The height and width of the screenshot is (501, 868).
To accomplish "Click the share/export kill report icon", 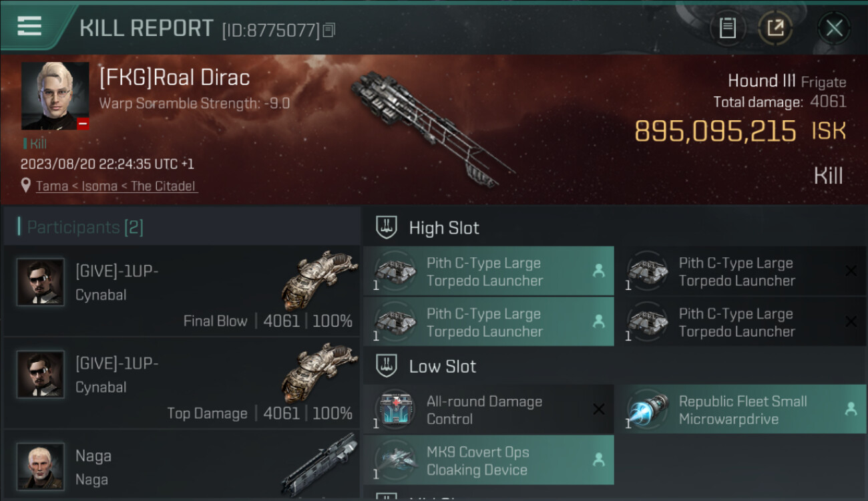I will (x=775, y=28).
